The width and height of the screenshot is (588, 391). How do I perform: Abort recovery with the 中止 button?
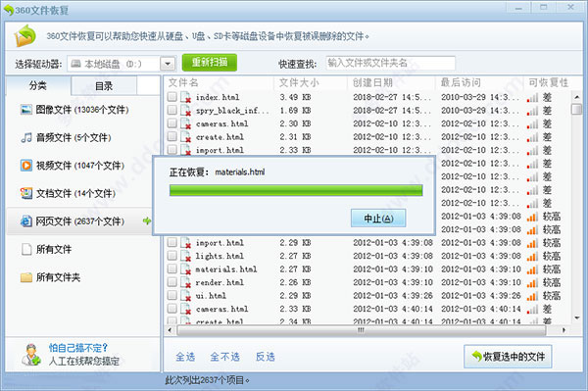378,219
